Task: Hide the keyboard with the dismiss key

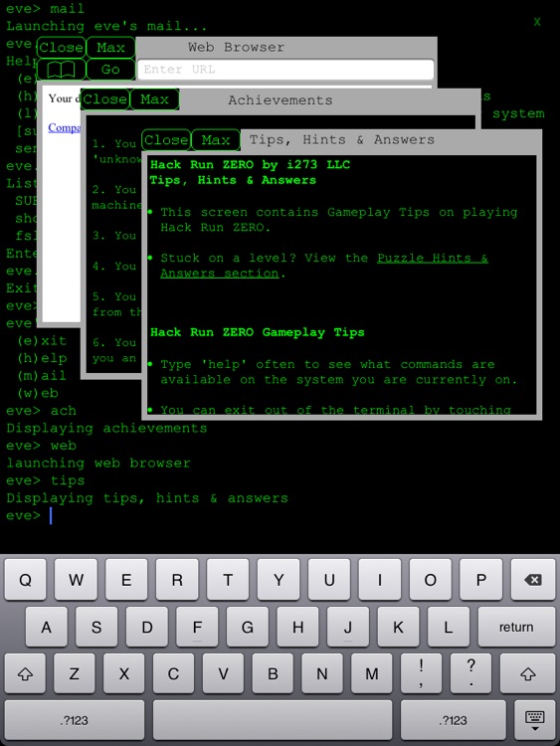Action: (x=535, y=720)
